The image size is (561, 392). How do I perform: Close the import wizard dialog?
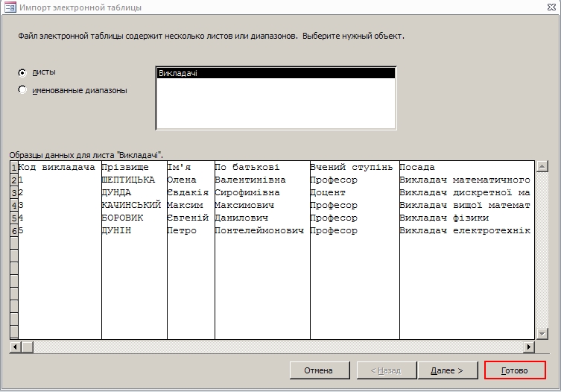(551, 7)
